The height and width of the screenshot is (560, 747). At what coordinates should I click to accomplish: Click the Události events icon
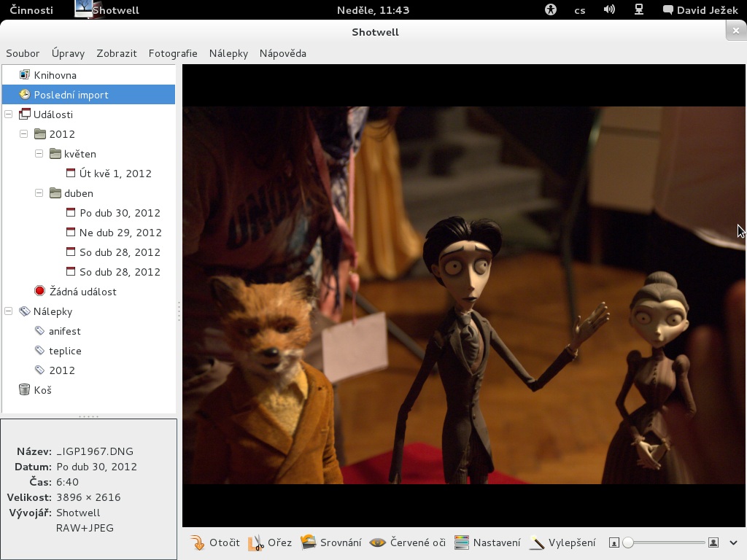pyautogui.click(x=24, y=114)
